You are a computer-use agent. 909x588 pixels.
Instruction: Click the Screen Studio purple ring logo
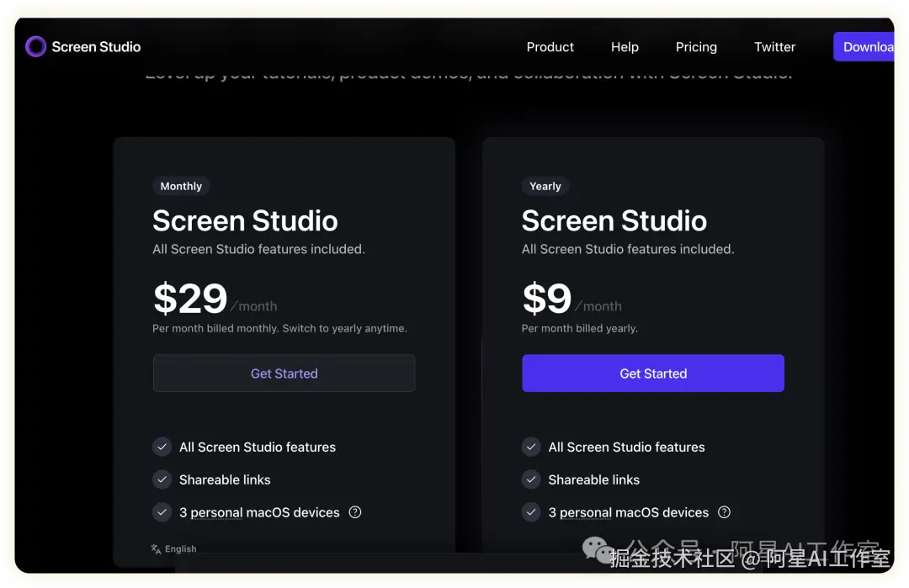[x=35, y=46]
